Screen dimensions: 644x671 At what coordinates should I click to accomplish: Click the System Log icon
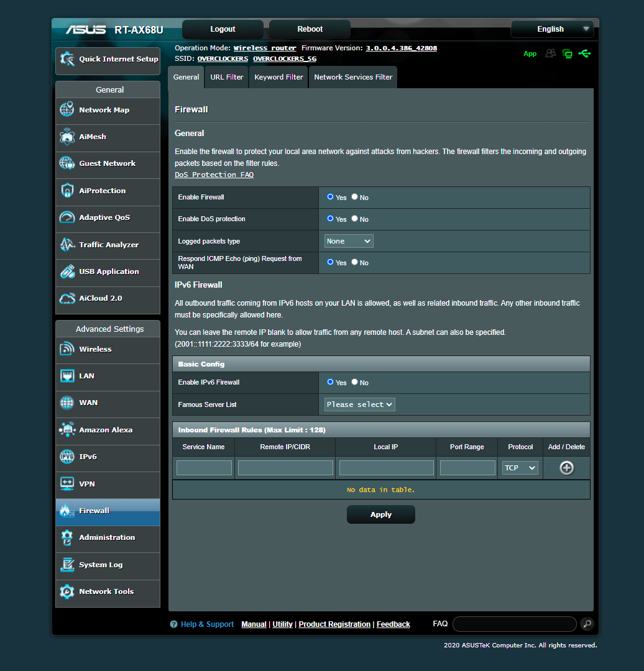[67, 564]
